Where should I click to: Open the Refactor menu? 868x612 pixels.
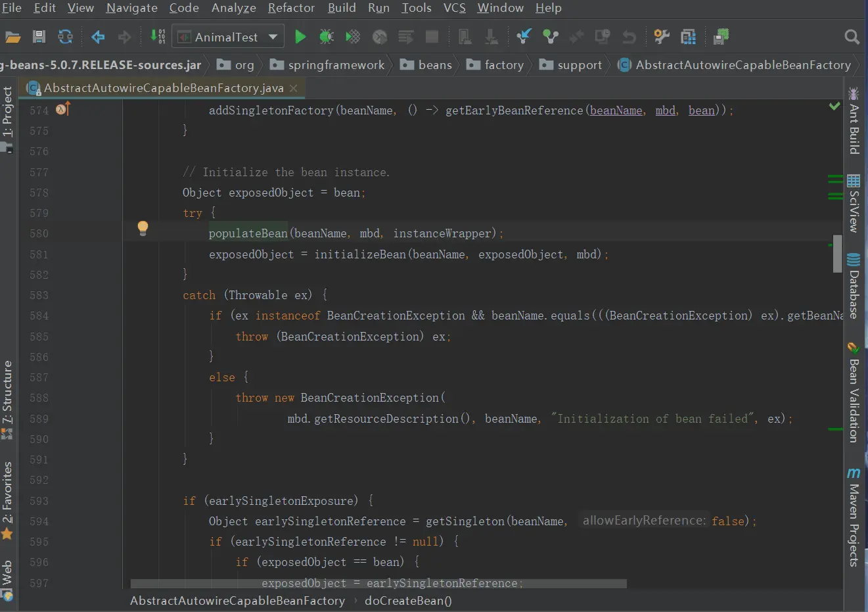point(291,8)
